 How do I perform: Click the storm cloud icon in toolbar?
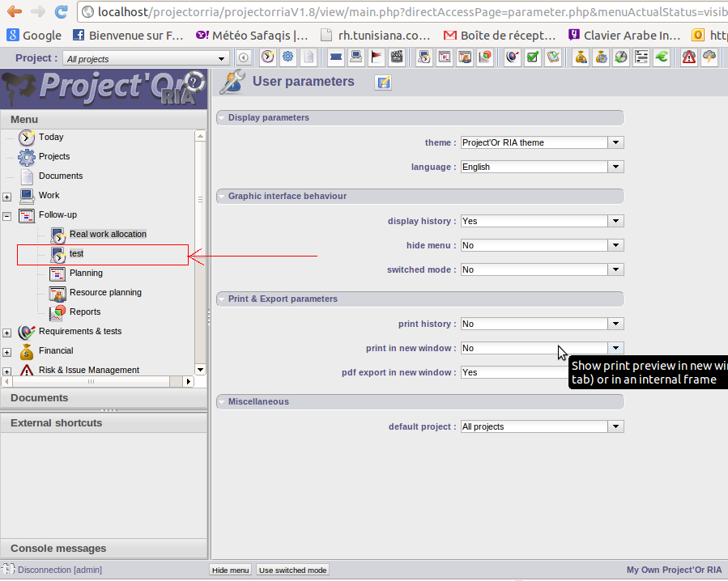709,57
